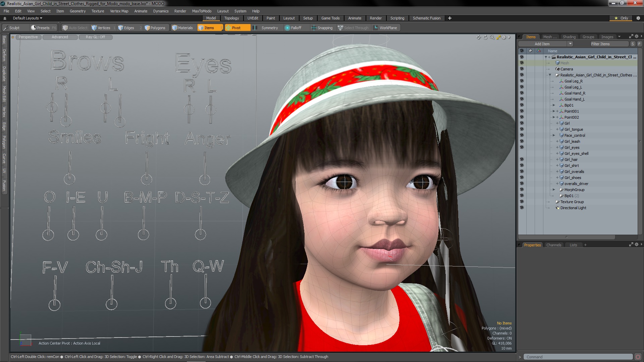The height and width of the screenshot is (362, 644).
Task: Open Properties panel settings gear
Action: coord(636,244)
